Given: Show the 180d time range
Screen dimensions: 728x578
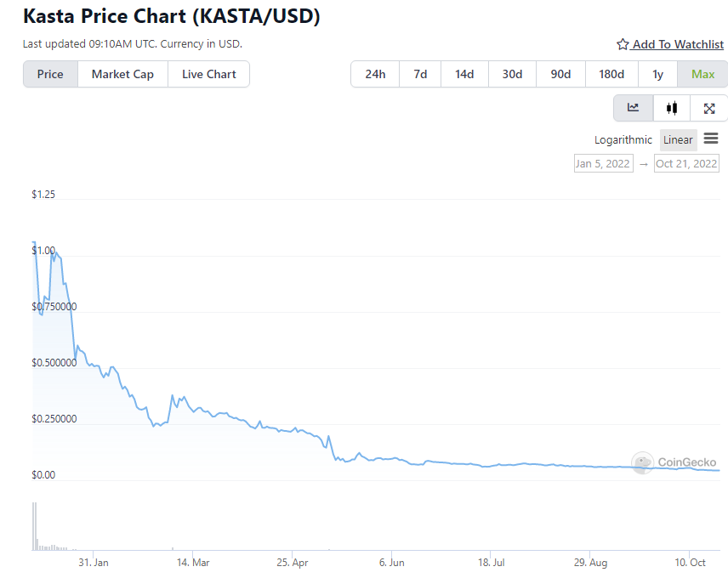Looking at the screenshot, I should [611, 74].
